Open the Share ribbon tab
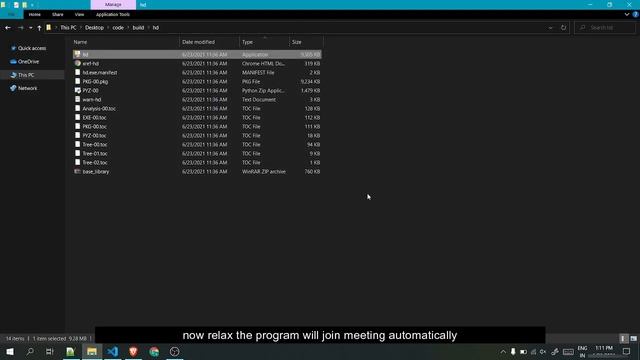640x360 pixels. tap(58, 14)
